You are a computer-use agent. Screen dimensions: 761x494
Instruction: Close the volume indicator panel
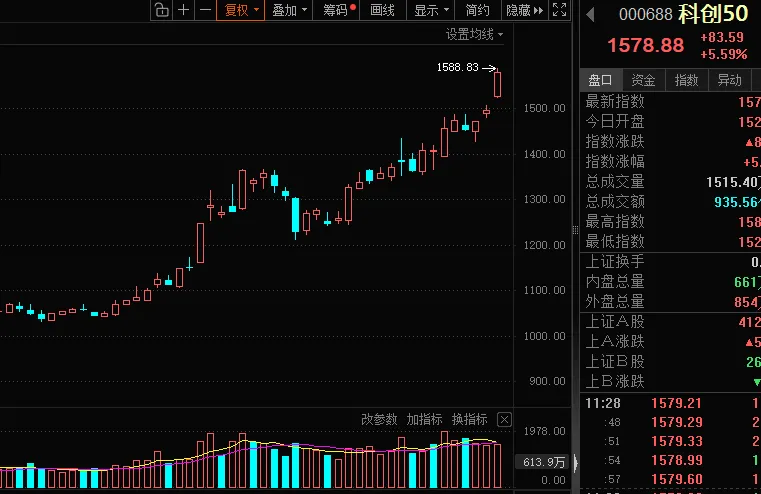click(504, 419)
